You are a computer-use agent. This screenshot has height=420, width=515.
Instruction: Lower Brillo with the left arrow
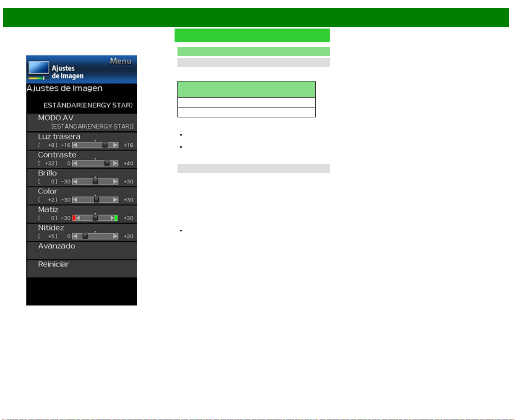coord(75,181)
